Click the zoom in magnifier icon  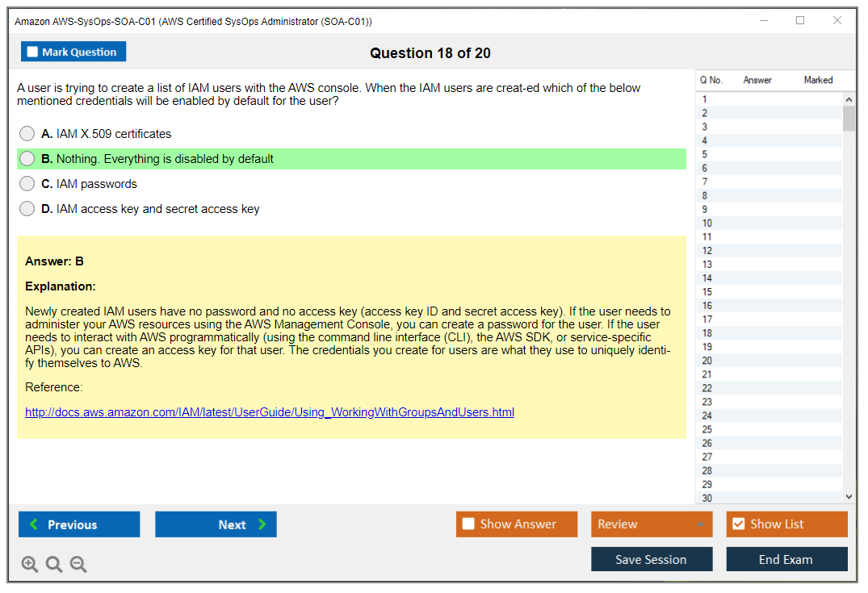point(30,564)
